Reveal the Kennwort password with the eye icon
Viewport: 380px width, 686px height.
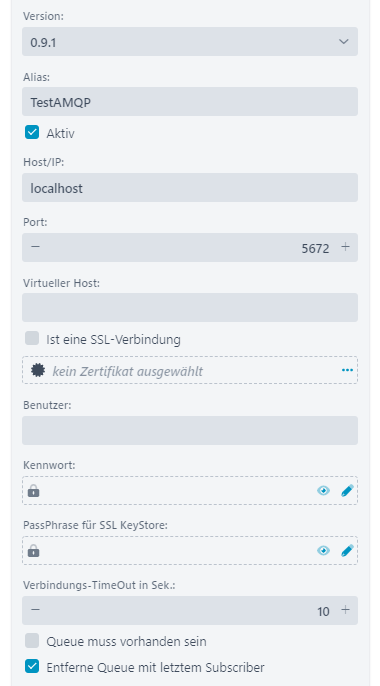point(323,491)
